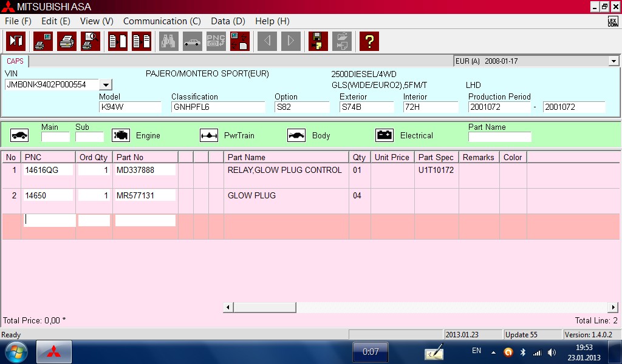Select the Engine group icon
This screenshot has height=364, width=622.
click(x=121, y=135)
